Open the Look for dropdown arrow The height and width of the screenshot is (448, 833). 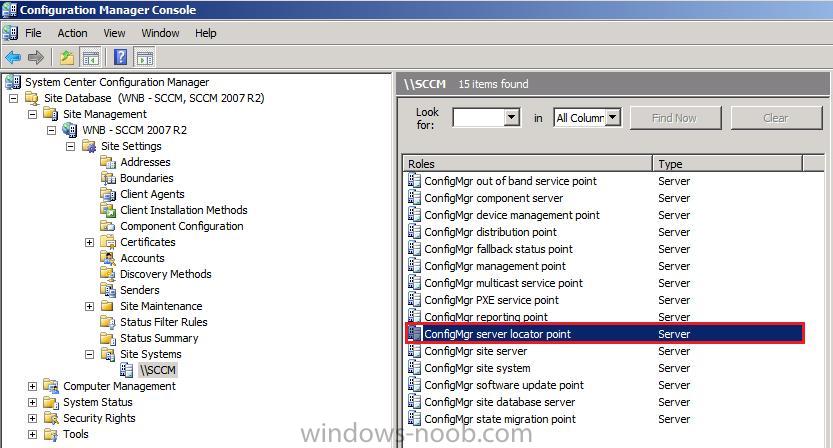point(511,117)
